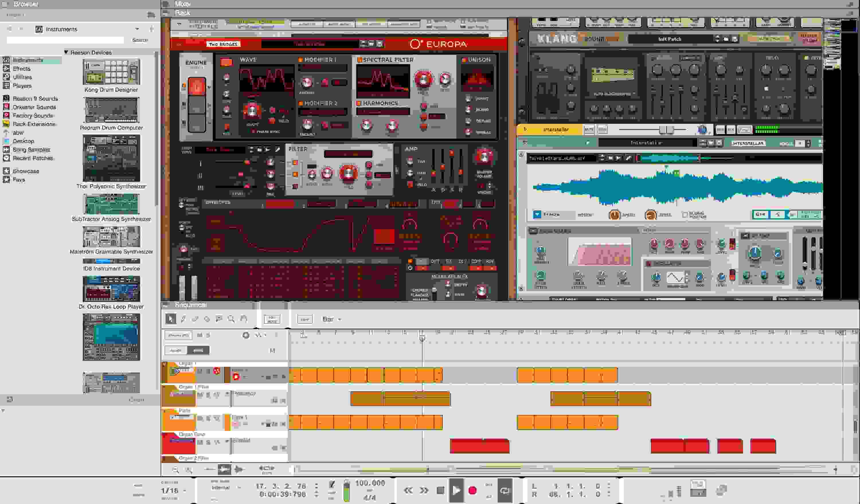Select the Magnify tool in the sequencer toolbar

click(231, 319)
